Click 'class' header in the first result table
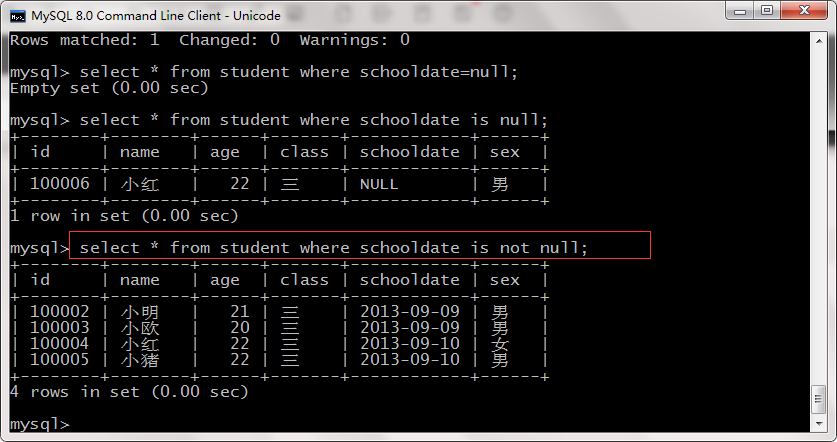 point(304,152)
